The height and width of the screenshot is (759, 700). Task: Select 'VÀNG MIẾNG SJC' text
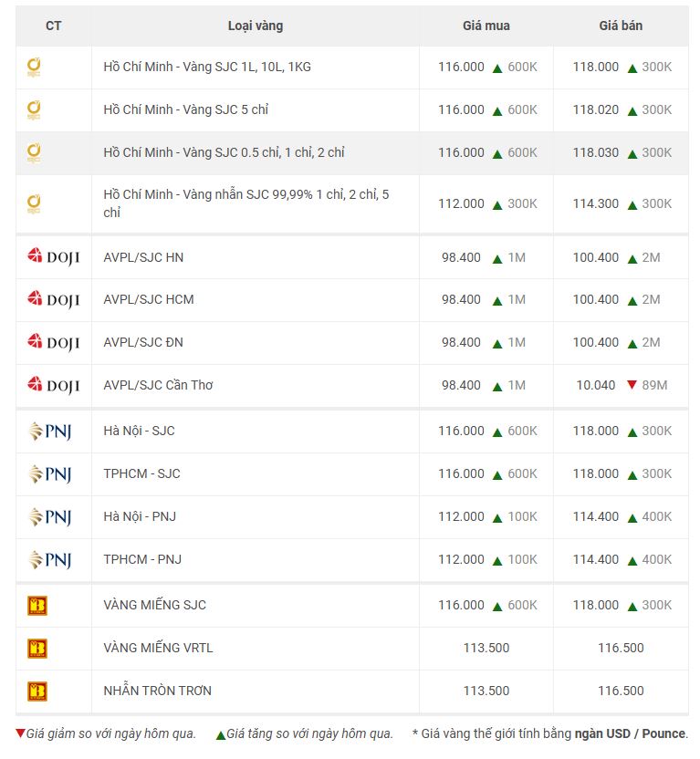[155, 605]
